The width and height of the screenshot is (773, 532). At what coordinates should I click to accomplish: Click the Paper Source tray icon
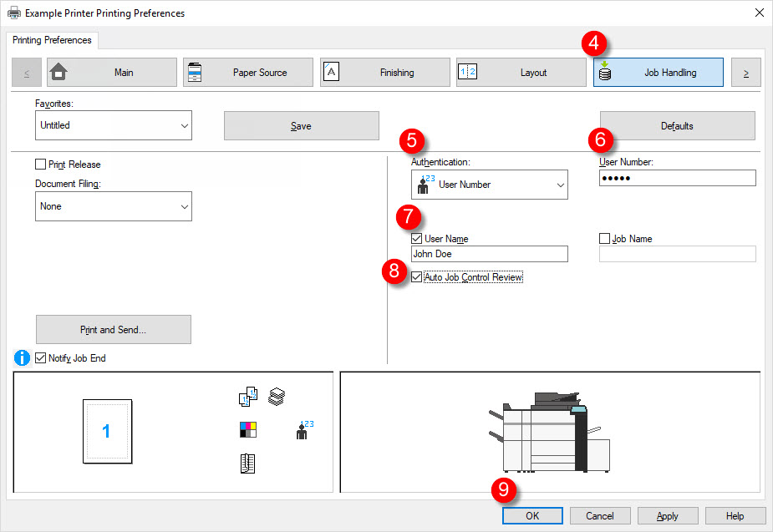194,72
